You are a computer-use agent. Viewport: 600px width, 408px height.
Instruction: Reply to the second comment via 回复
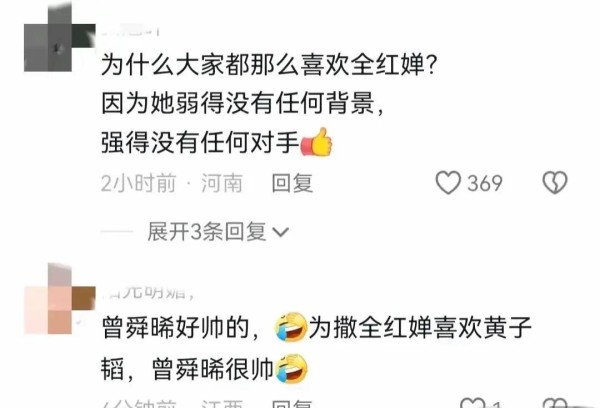292,403
